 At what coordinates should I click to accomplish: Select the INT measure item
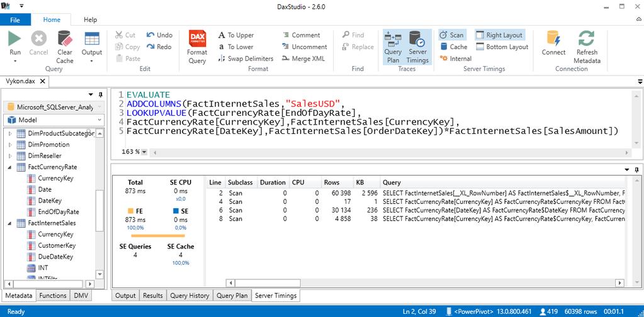43,268
